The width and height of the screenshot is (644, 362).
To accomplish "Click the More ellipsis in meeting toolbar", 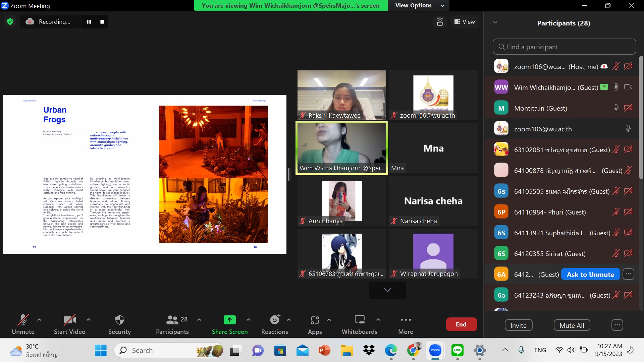I will pos(406,324).
